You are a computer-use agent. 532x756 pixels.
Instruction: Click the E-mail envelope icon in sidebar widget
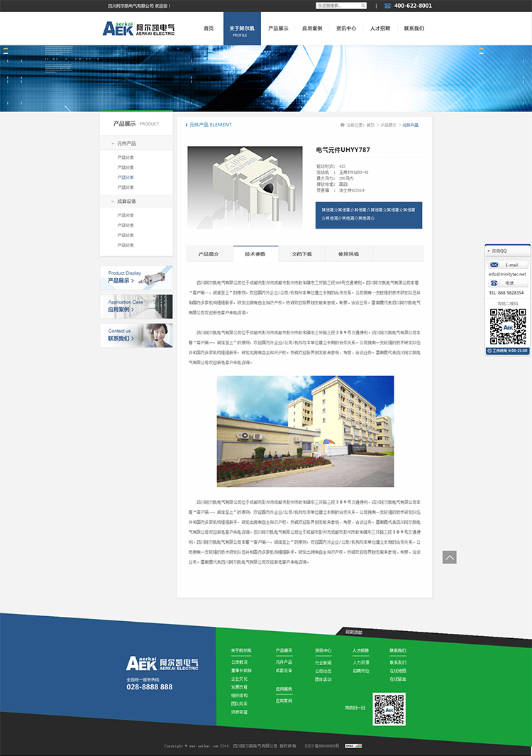coord(494,265)
